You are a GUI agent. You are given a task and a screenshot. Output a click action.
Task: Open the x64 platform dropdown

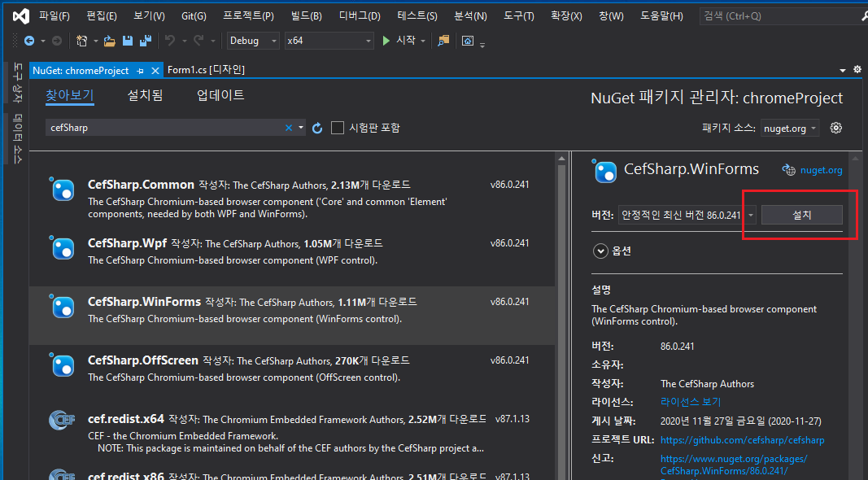click(x=329, y=41)
